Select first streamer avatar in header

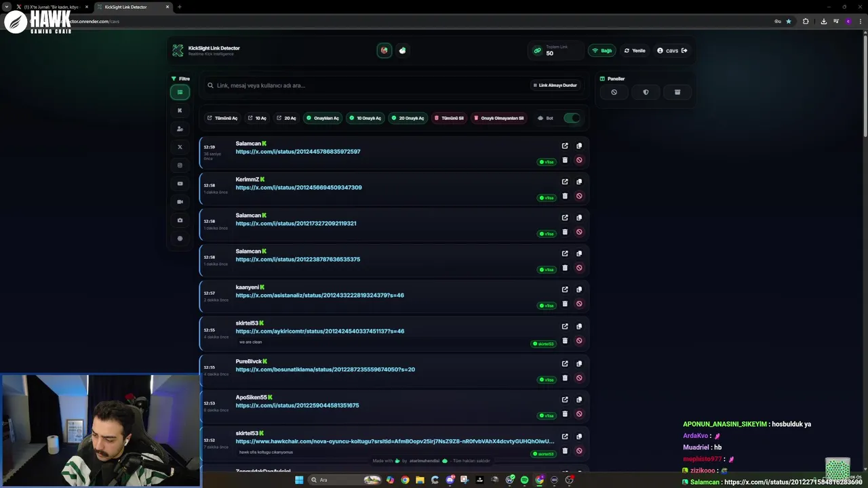[x=384, y=50]
